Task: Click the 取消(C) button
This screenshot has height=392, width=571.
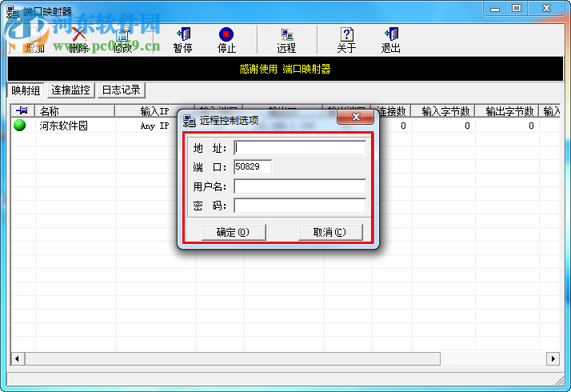Action: 330,232
